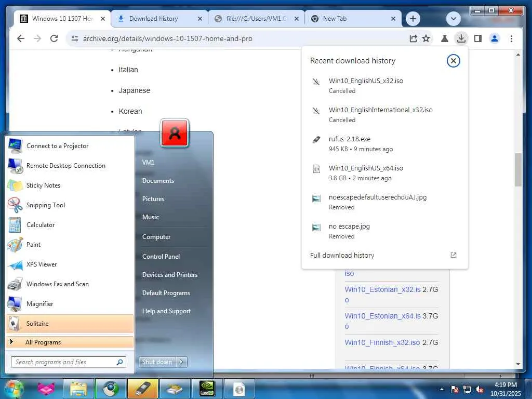This screenshot has width=532, height=399.
Task: Launch the Snipping Tool
Action: [70, 205]
